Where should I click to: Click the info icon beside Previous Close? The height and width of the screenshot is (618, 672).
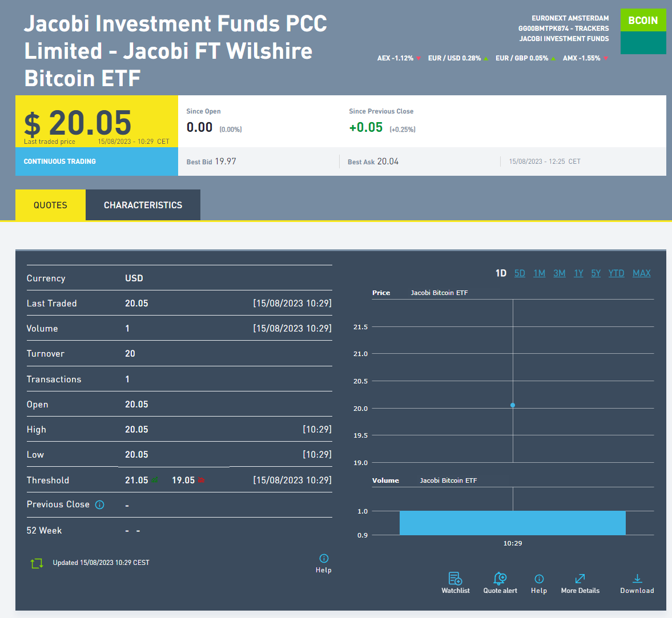pyautogui.click(x=99, y=504)
